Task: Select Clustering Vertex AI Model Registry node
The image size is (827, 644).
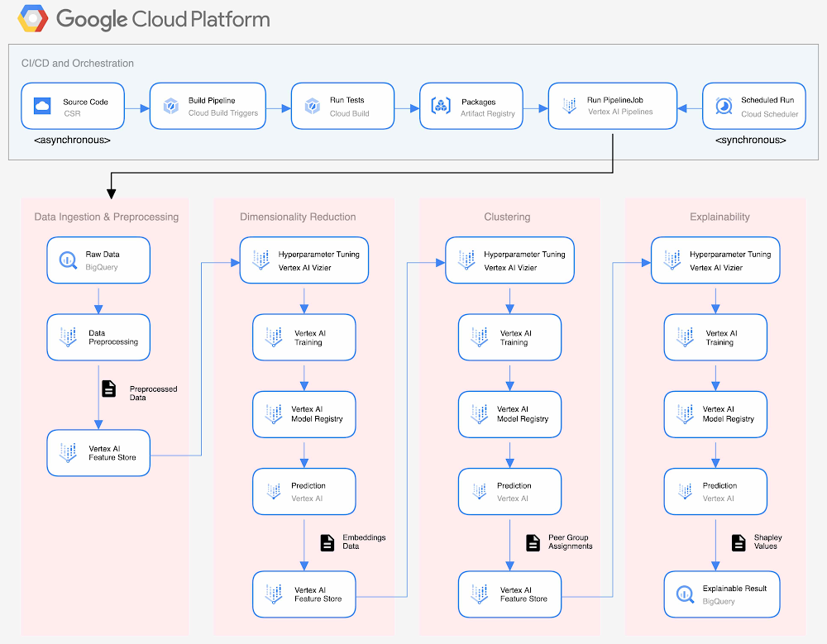Action: 510,414
